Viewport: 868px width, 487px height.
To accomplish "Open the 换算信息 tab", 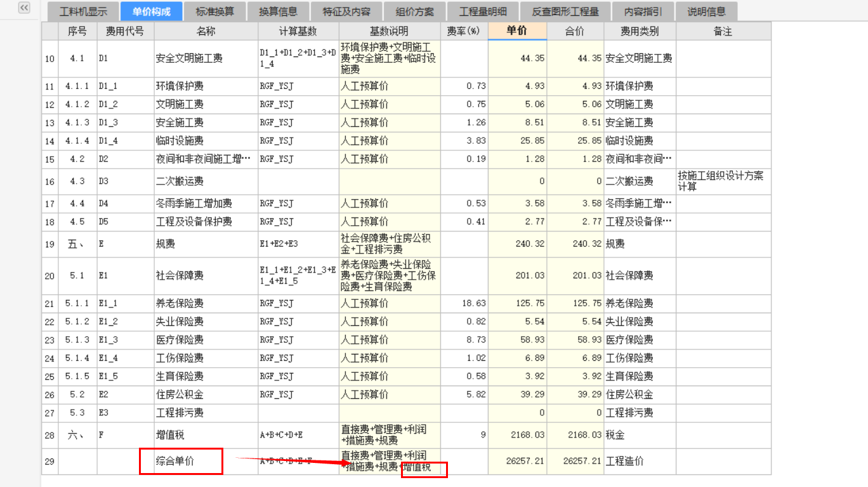I will pos(279,11).
